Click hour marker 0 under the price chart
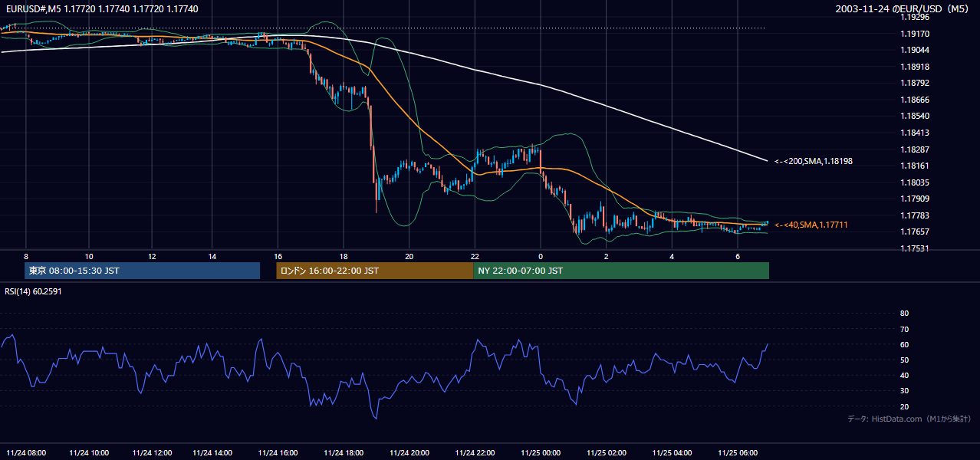The image size is (980, 460). [x=541, y=256]
